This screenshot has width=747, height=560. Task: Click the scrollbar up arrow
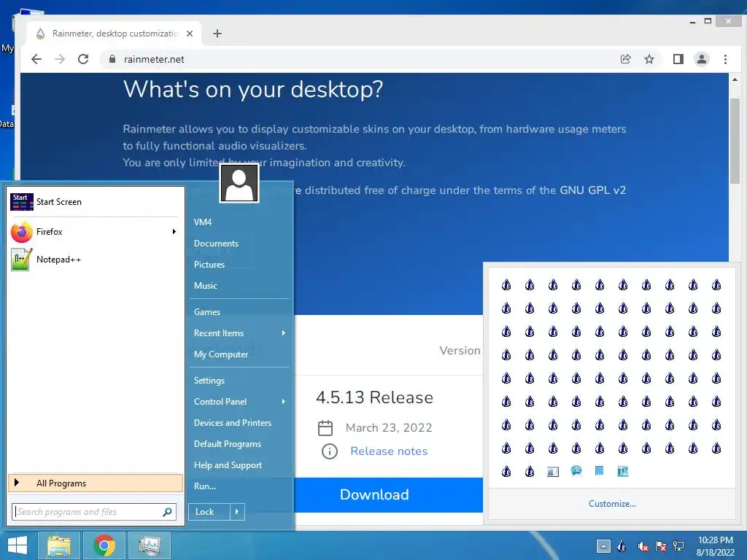click(x=735, y=79)
